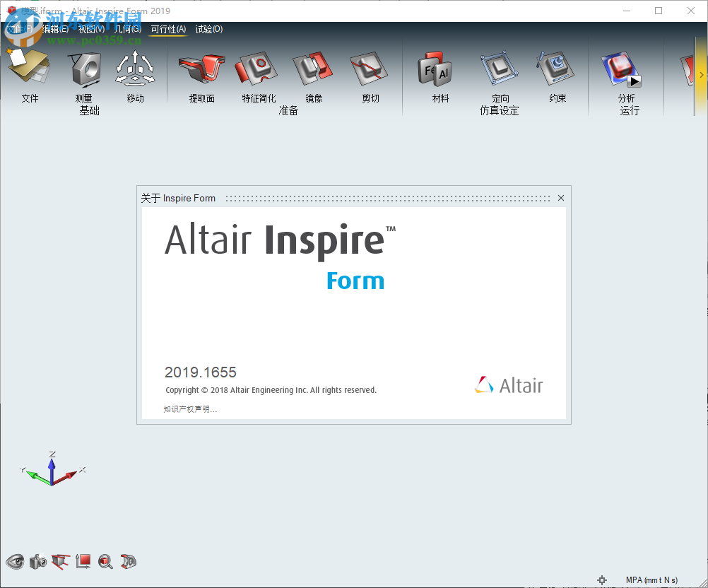708x588 pixels.
Task: Click the 3D view icon in bottom toolbar
Action: click(x=127, y=562)
